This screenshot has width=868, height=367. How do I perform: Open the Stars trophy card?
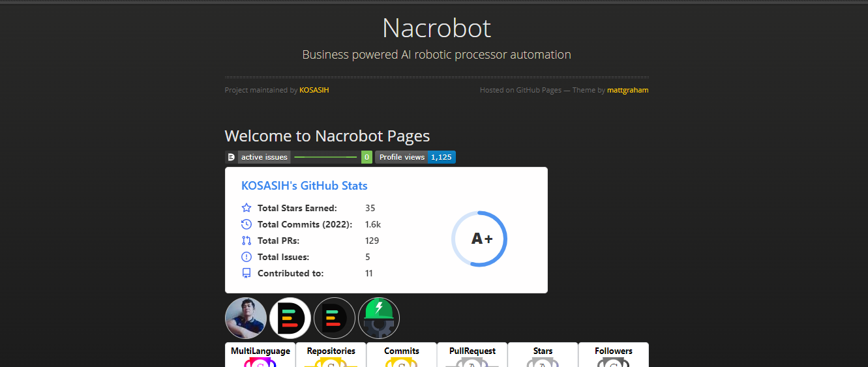pos(543,355)
